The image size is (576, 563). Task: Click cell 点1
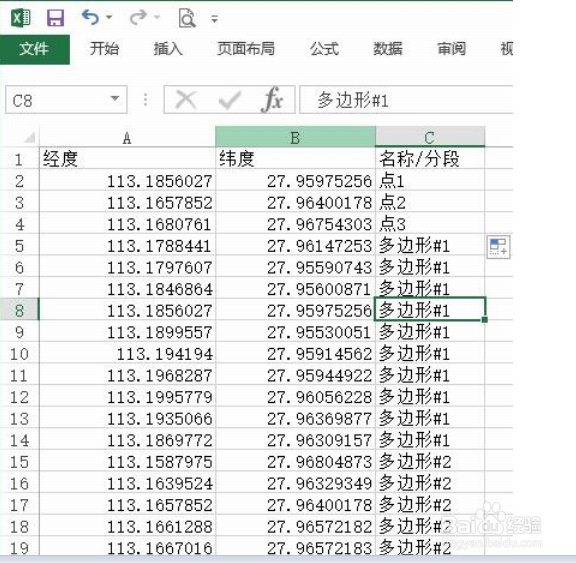(430, 181)
